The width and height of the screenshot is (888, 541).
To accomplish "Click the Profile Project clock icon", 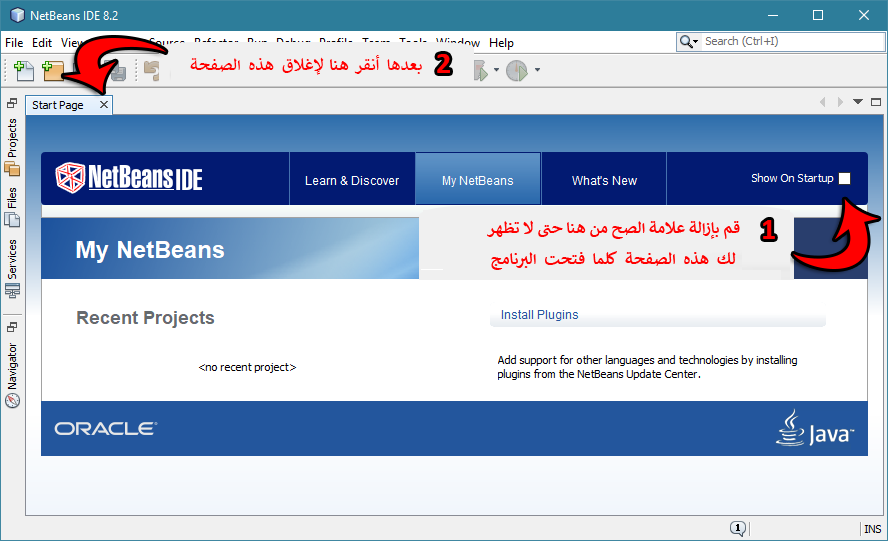I will point(516,70).
